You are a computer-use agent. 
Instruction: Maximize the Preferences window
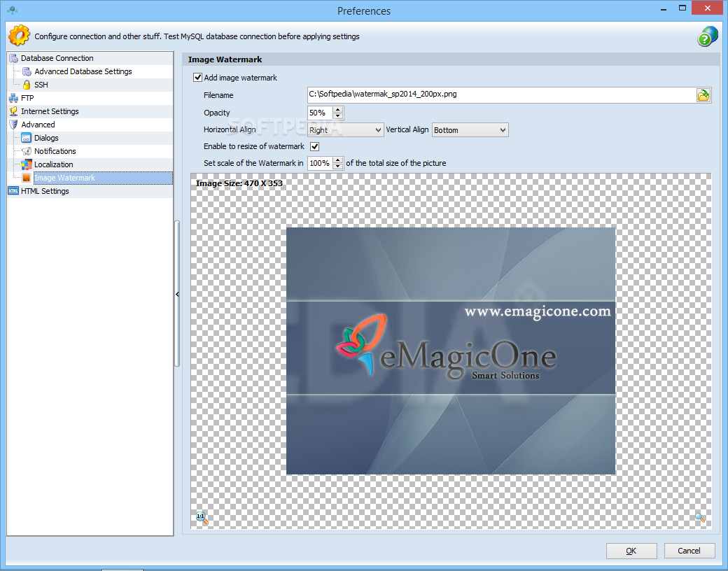click(682, 8)
